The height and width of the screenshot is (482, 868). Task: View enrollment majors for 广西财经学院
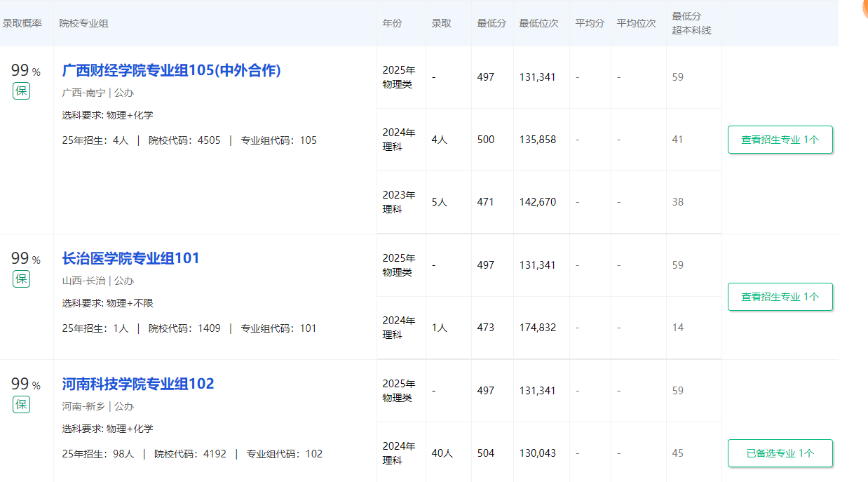pyautogui.click(x=780, y=140)
